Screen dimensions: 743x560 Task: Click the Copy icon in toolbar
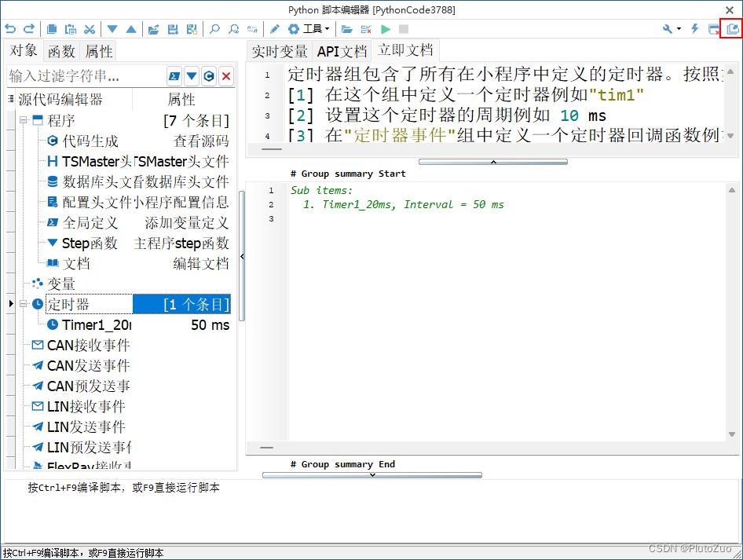(x=52, y=29)
